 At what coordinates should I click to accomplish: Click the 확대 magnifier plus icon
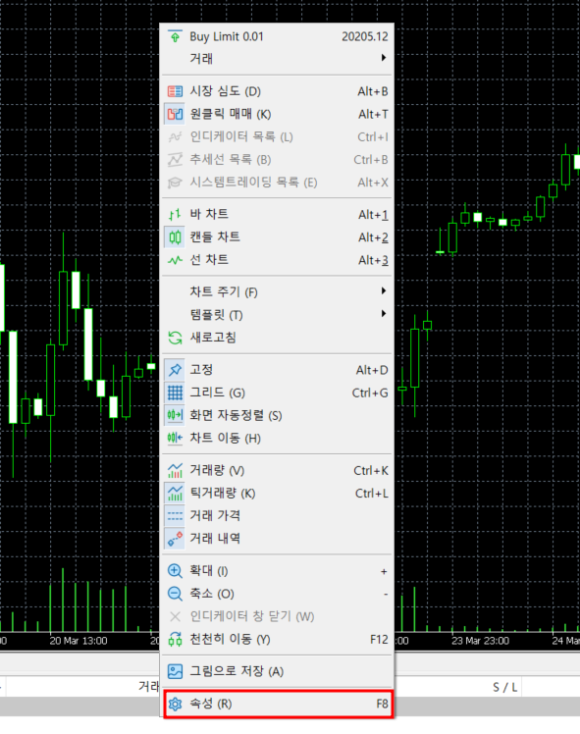click(175, 571)
